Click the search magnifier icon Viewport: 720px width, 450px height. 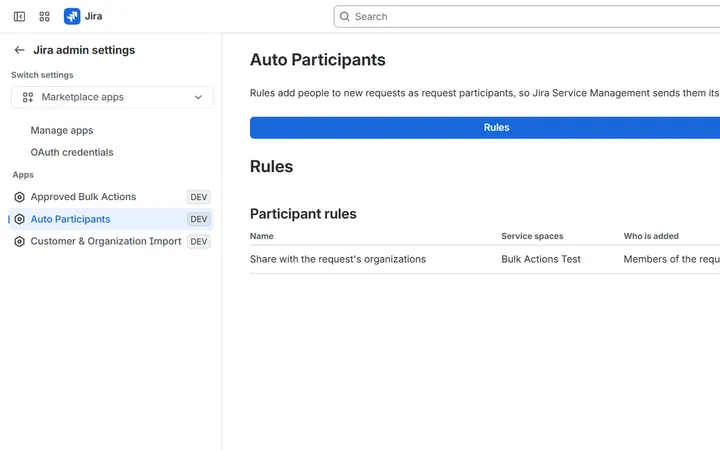[x=344, y=17]
